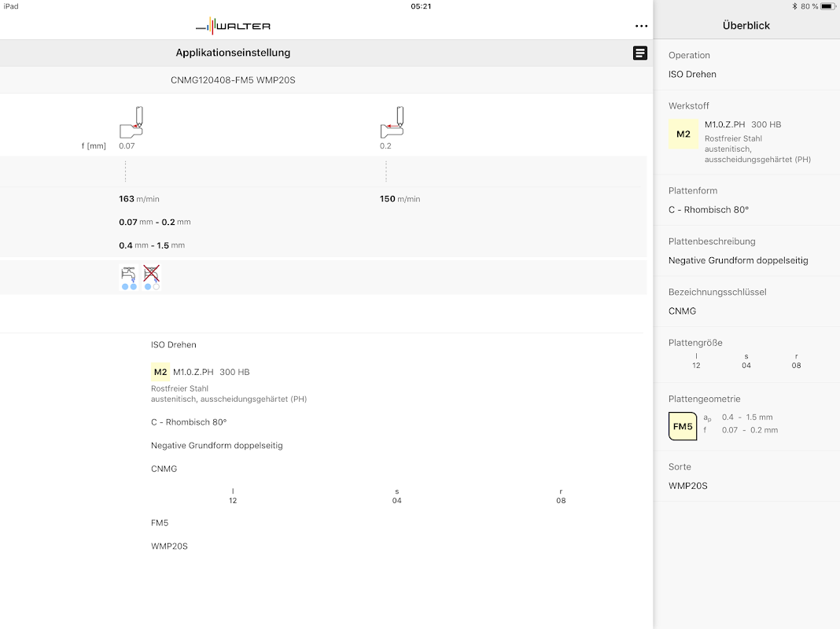Tap the 'f [mm]' feed label
The image size is (840, 629).
point(94,145)
